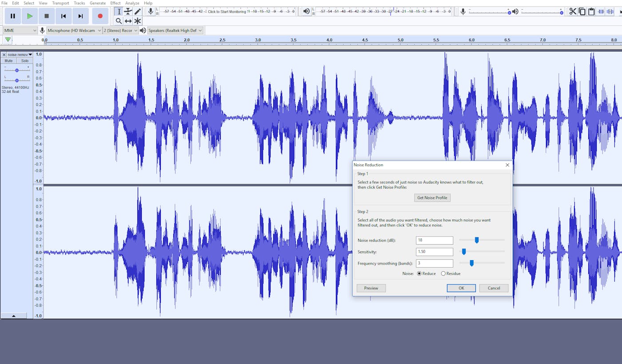Open the Help menu
This screenshot has width=622, height=364.
click(x=148, y=3)
